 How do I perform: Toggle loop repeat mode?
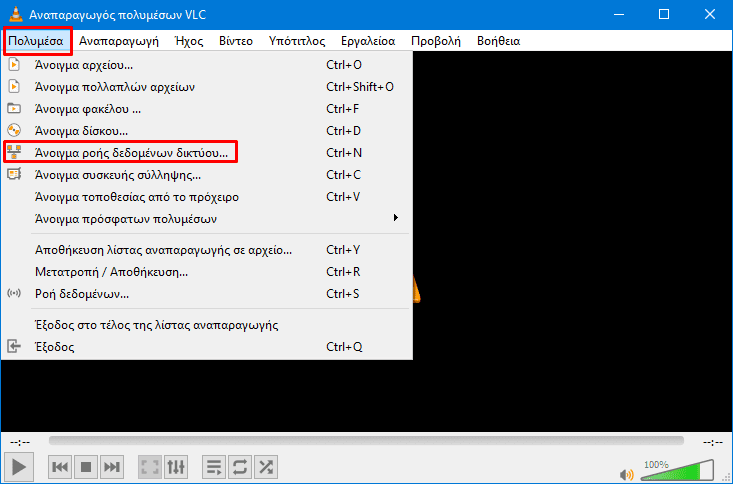pos(240,467)
